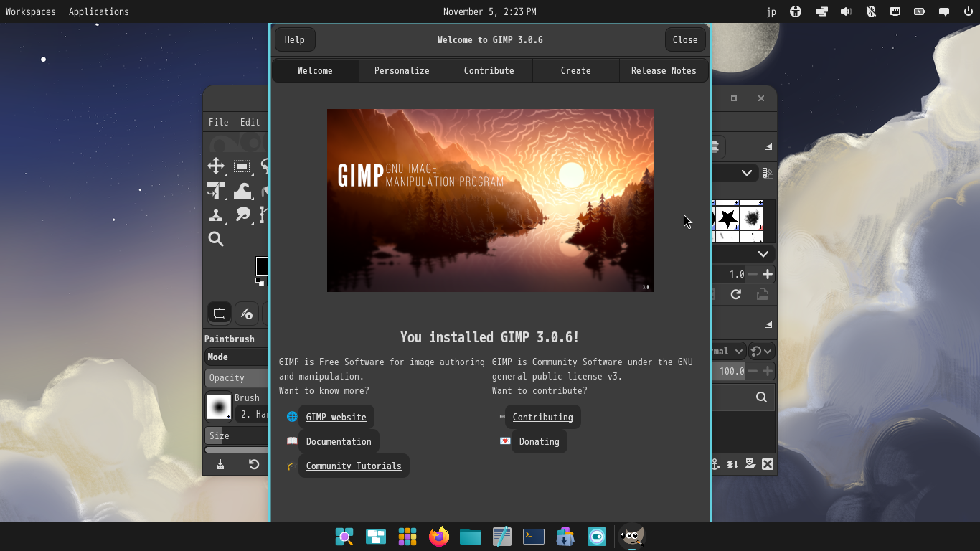Click the save tool preset icon
Viewport: 980px width, 551px height.
(x=220, y=464)
